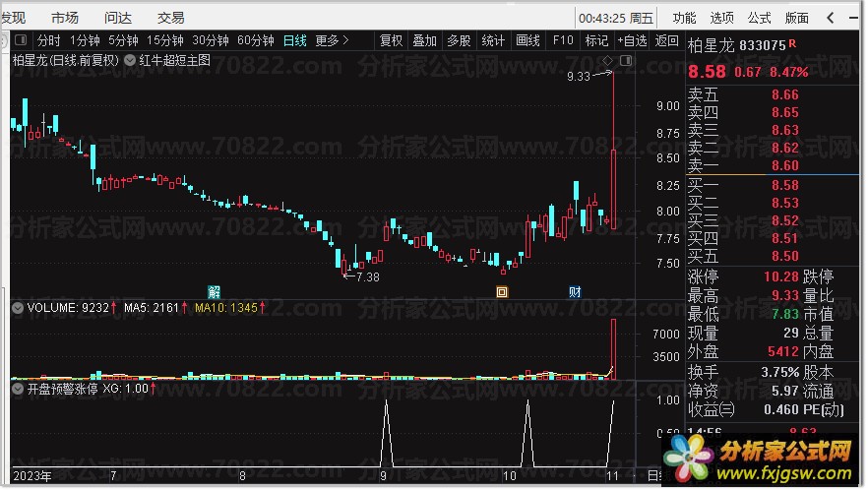Click the 标记 mark button

coord(596,40)
